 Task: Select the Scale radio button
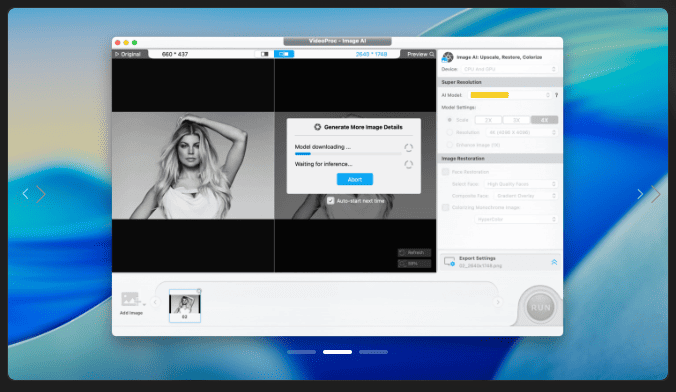click(x=449, y=120)
